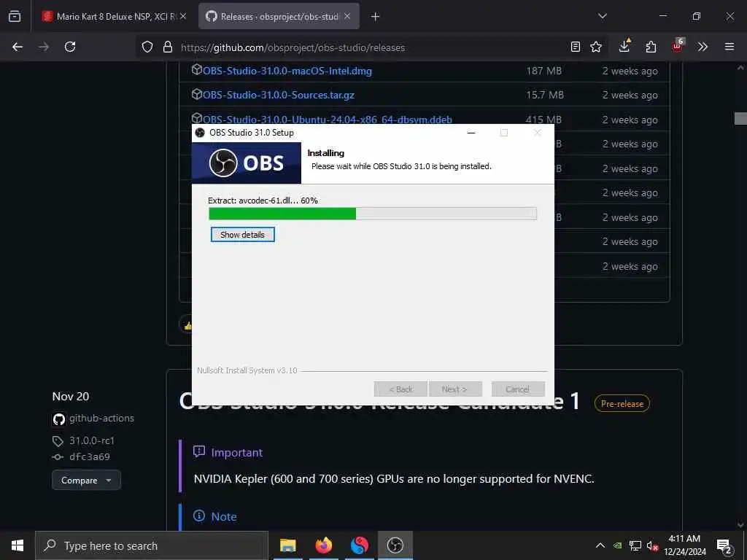Open github-actions author link
The width and height of the screenshot is (747, 560).
(101, 418)
